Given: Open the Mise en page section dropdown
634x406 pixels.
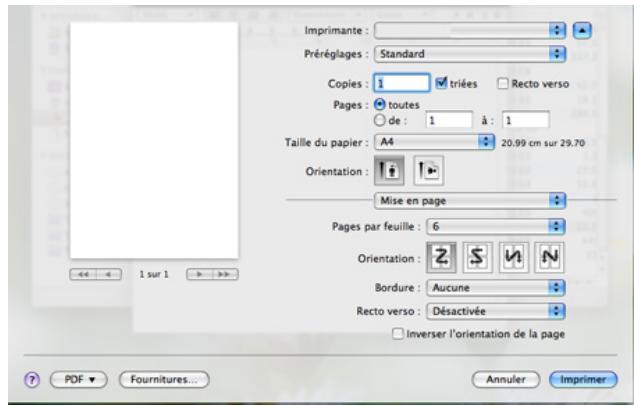Looking at the screenshot, I should tap(470, 201).
